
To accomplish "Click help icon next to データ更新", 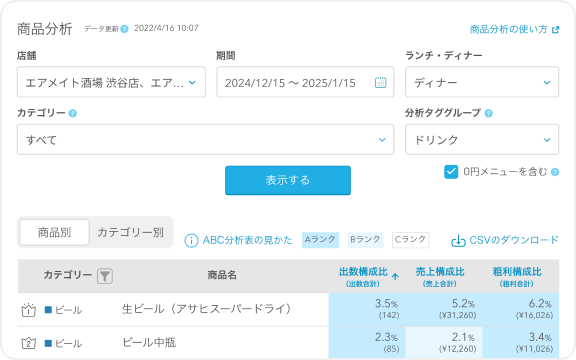I will pos(125,29).
